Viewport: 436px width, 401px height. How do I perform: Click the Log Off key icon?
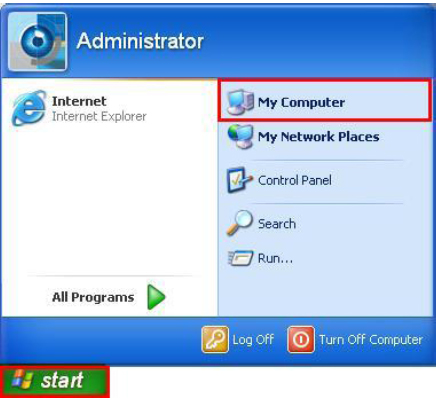215,339
